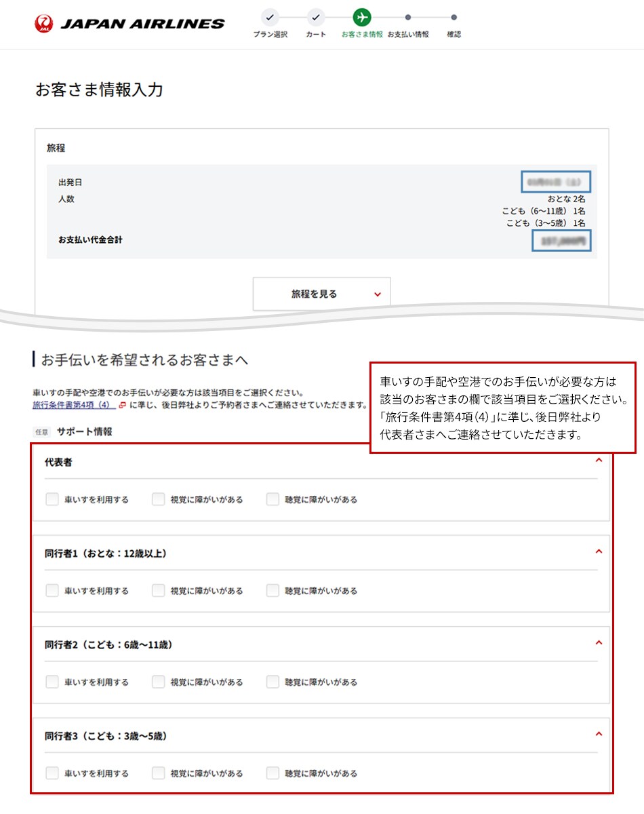This screenshot has width=644, height=814.
Task: Check 聴覚に障がいがある for 代表者
Action: (x=273, y=499)
